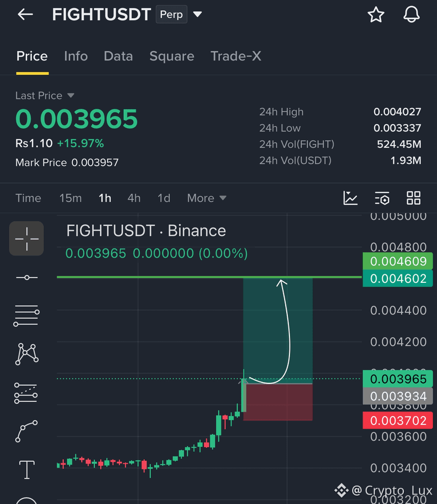This screenshot has height=504, width=437.
Task: Select the 1h interval
Action: point(105,198)
